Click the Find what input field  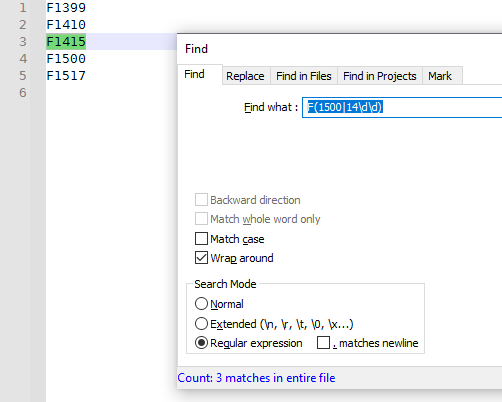click(x=402, y=107)
